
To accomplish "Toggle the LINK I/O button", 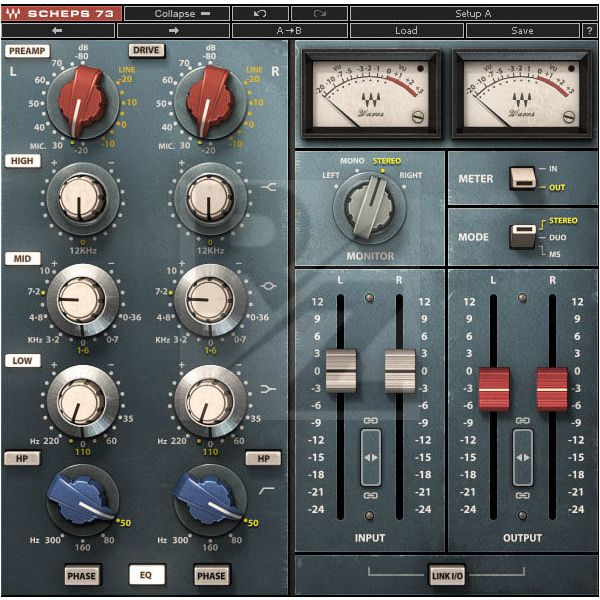I will tap(447, 576).
